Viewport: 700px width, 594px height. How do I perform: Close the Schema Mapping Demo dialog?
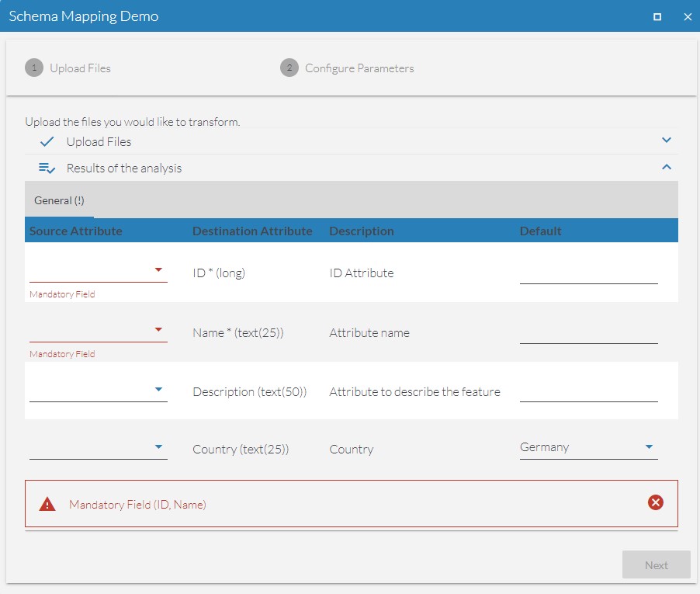tap(688, 16)
